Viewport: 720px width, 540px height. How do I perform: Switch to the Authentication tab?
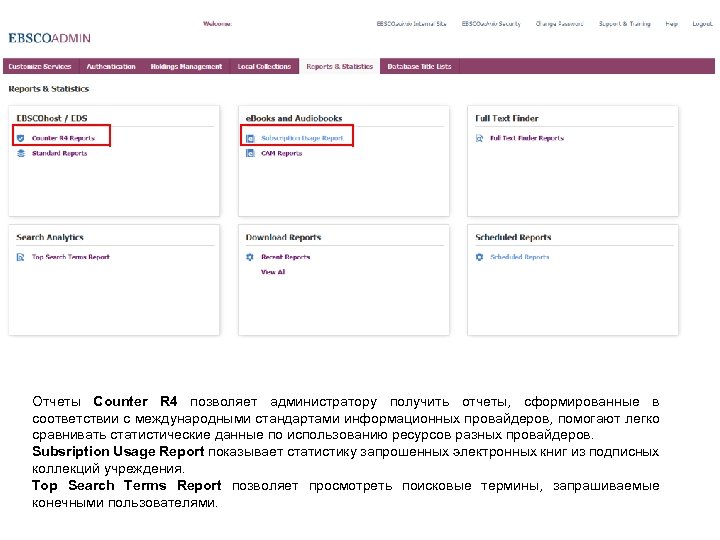[x=111, y=67]
